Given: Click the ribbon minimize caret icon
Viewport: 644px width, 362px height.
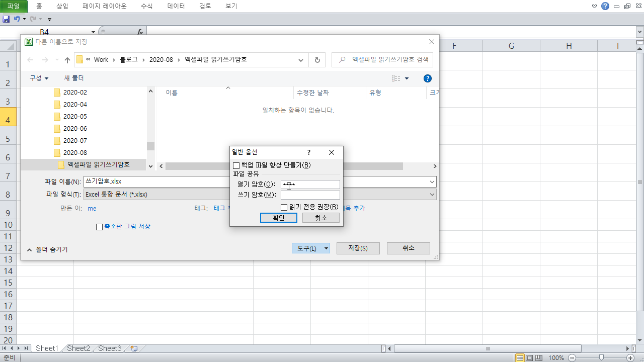Looking at the screenshot, I should pos(594,6).
